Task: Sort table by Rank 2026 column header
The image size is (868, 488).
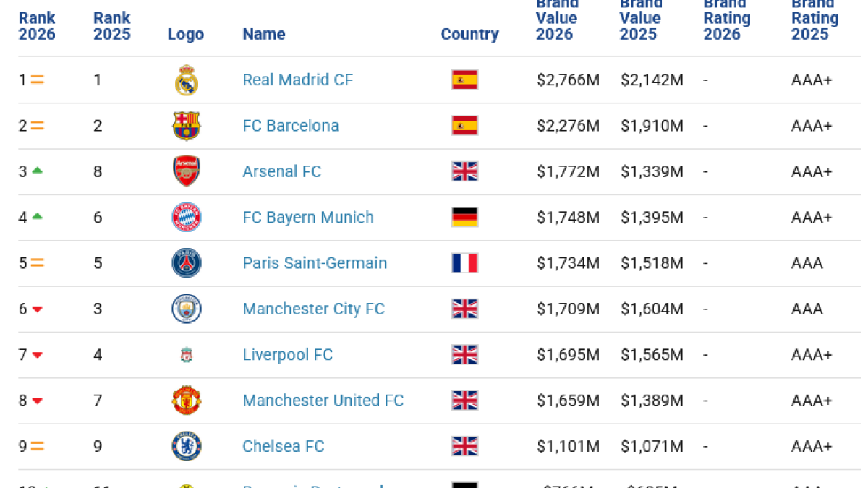Action: pos(37,26)
